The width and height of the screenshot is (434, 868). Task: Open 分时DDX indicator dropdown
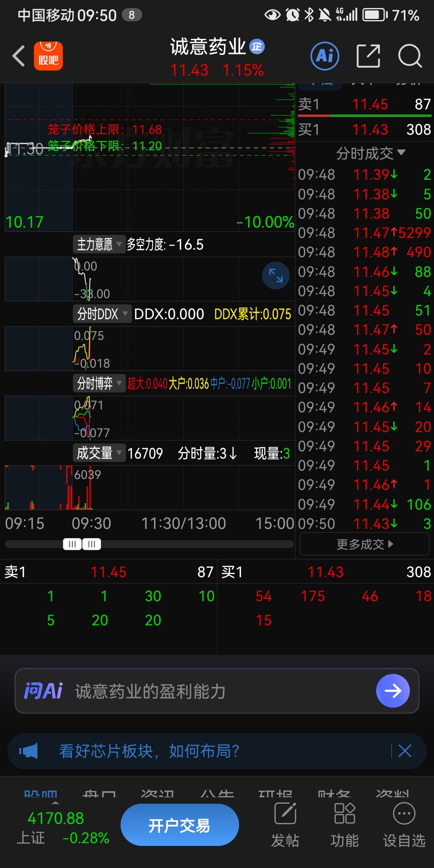click(x=102, y=314)
